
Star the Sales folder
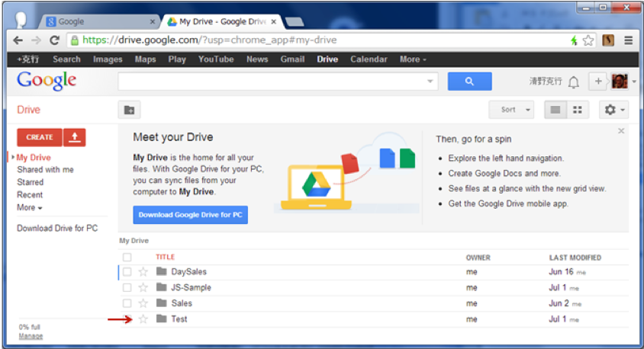143,303
